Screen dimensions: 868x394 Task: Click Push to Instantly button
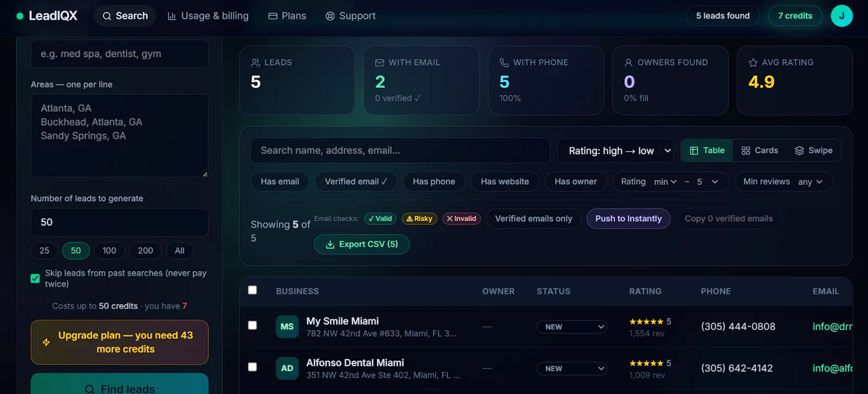(x=628, y=218)
